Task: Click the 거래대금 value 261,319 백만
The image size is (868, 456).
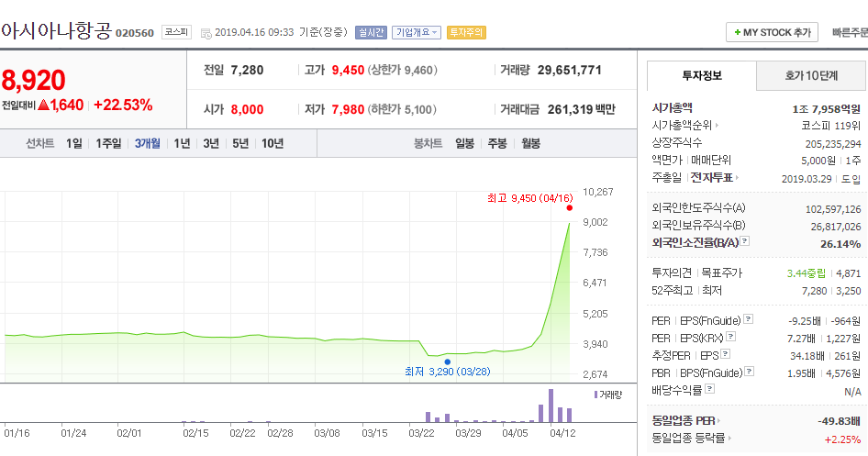Action: tap(581, 109)
